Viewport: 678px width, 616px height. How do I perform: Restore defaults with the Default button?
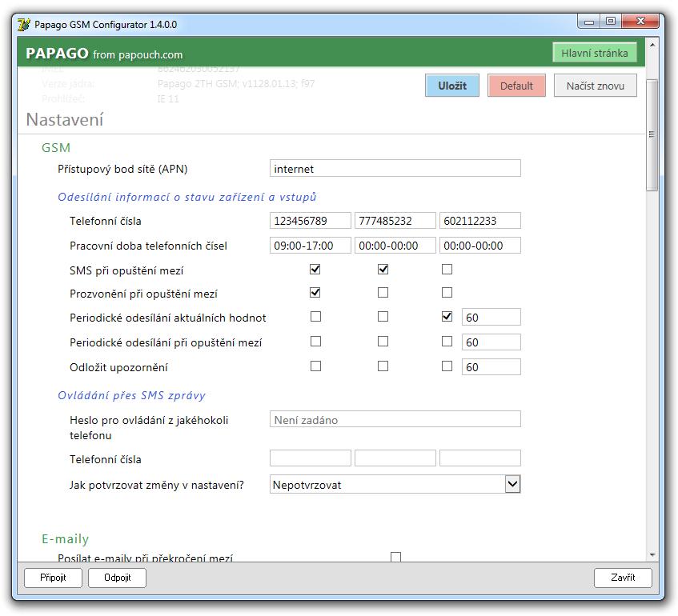(x=516, y=86)
